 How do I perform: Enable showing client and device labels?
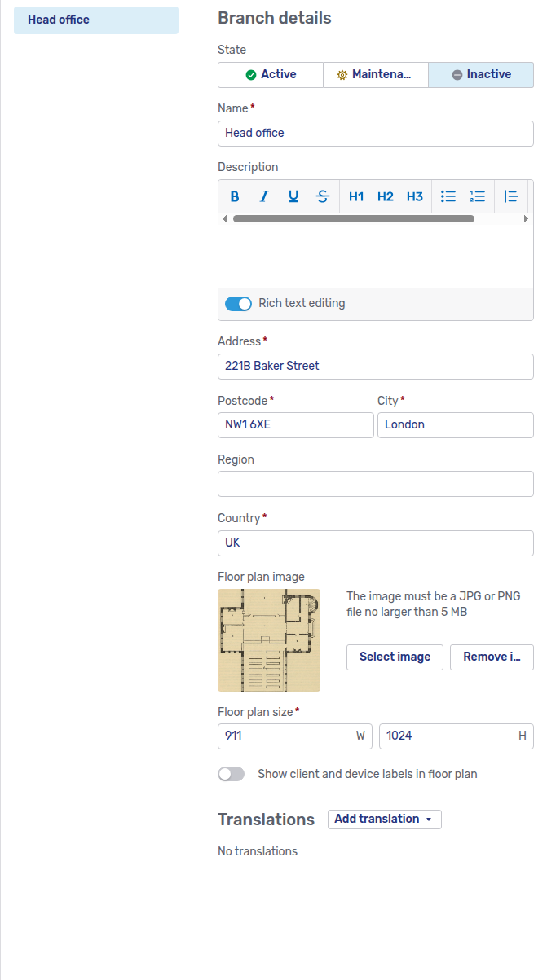pos(231,774)
